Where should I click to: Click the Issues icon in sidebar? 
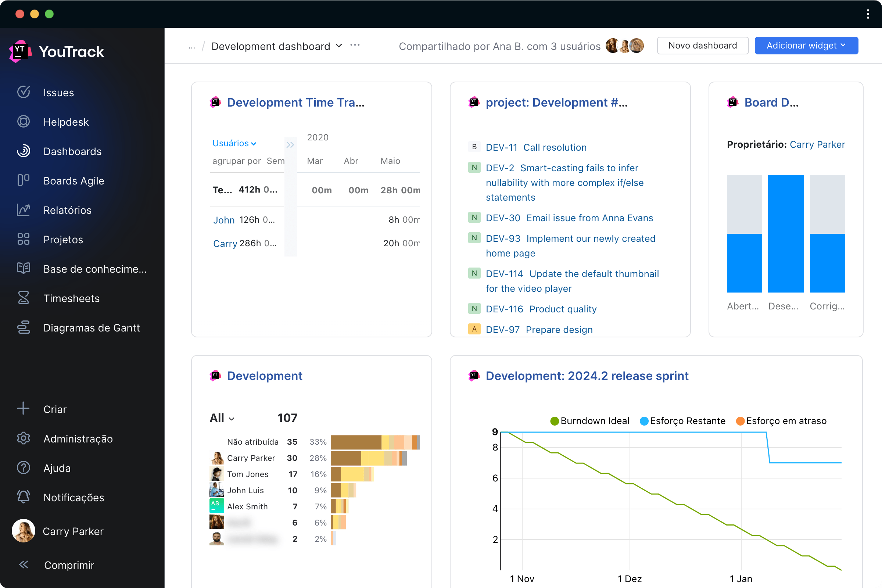point(24,92)
